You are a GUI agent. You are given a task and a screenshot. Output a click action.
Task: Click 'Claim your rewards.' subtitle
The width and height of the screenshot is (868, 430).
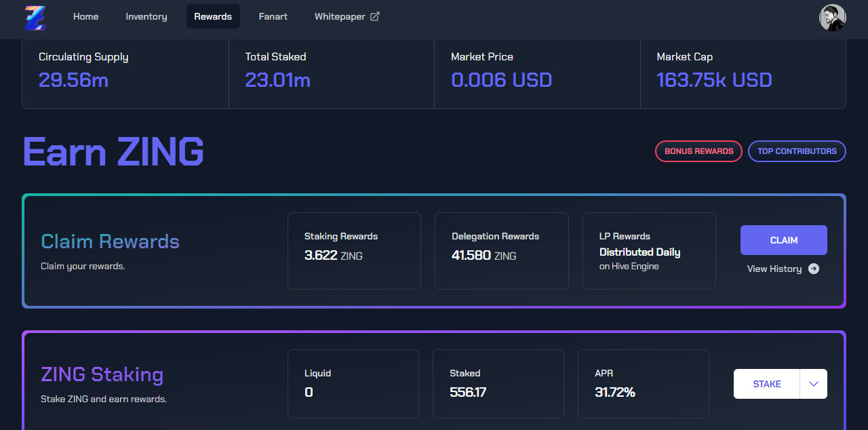click(83, 266)
